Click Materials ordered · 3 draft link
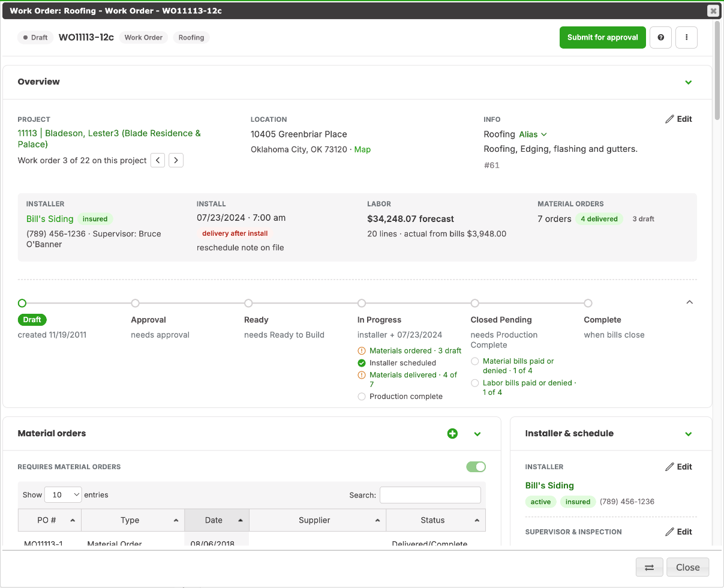 pyautogui.click(x=415, y=350)
